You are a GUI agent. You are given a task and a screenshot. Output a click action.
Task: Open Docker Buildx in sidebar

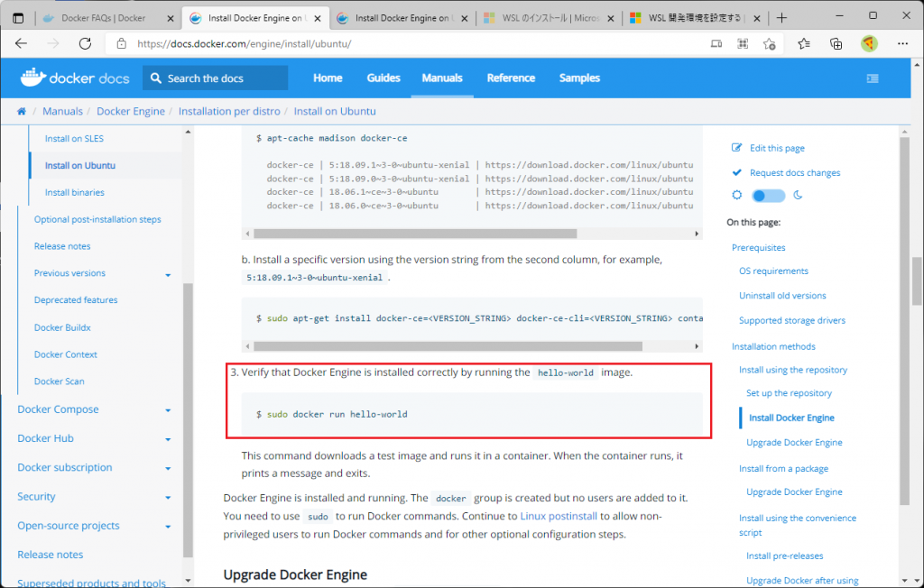62,327
